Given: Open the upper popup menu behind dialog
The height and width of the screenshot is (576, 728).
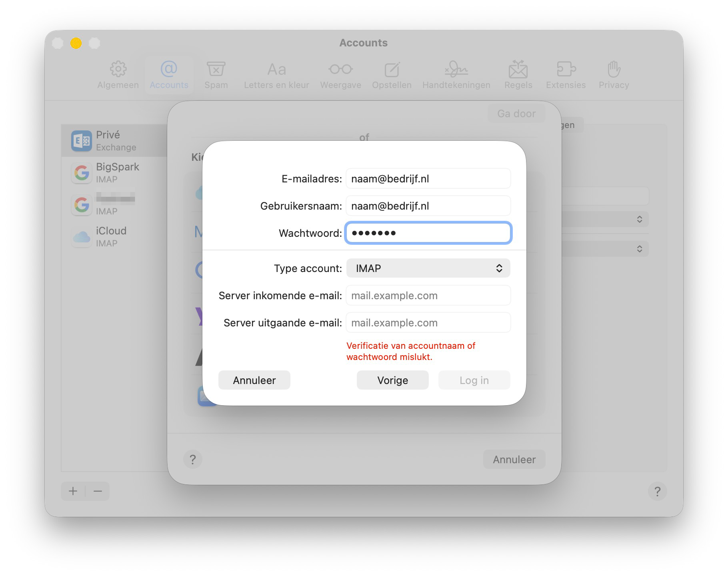Looking at the screenshot, I should point(604,219).
